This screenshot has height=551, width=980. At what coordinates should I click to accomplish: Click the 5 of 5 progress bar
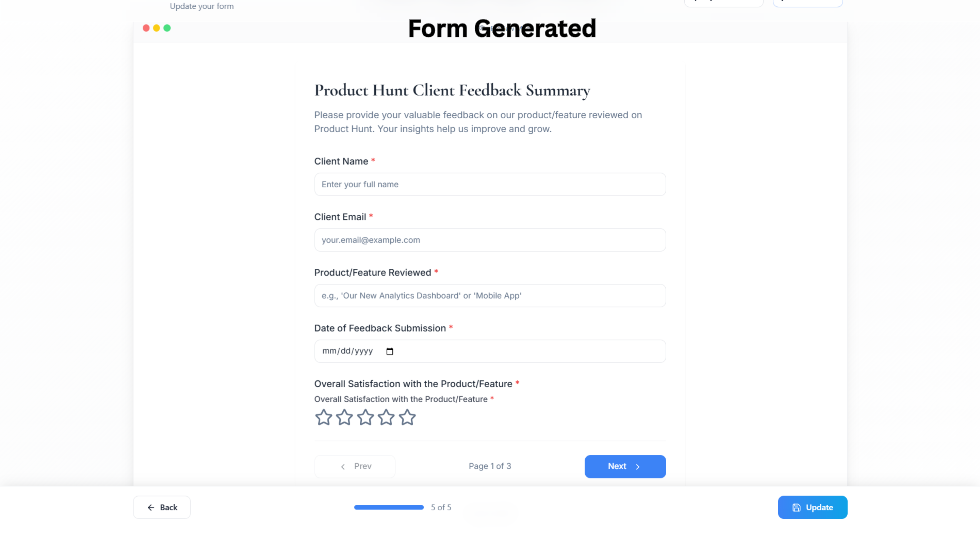point(388,507)
